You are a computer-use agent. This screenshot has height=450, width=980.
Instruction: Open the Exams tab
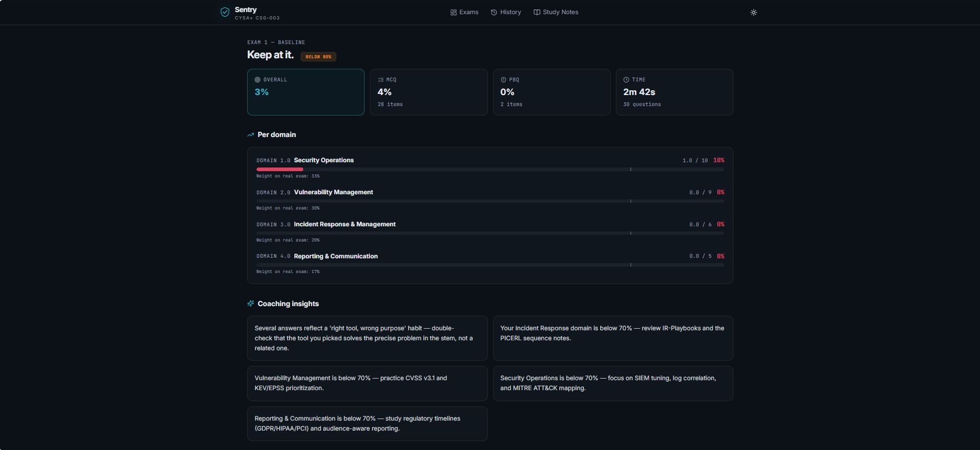click(464, 12)
